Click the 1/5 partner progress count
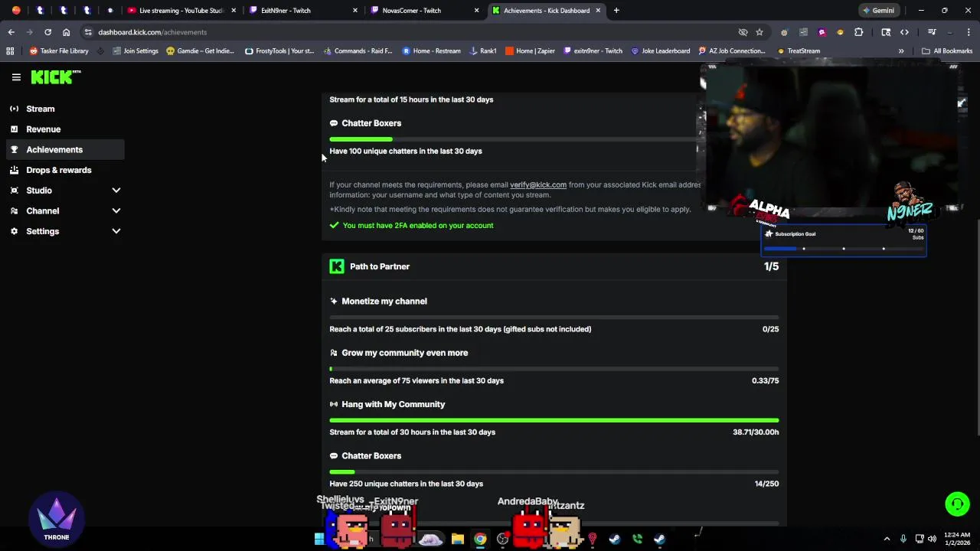Viewport: 980px width, 551px height. coord(771,266)
